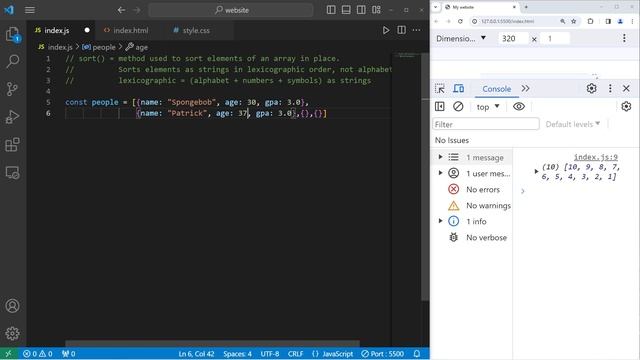Toggle the primary side bar layout icon
This screenshot has height=360, width=640.
coord(331,10)
